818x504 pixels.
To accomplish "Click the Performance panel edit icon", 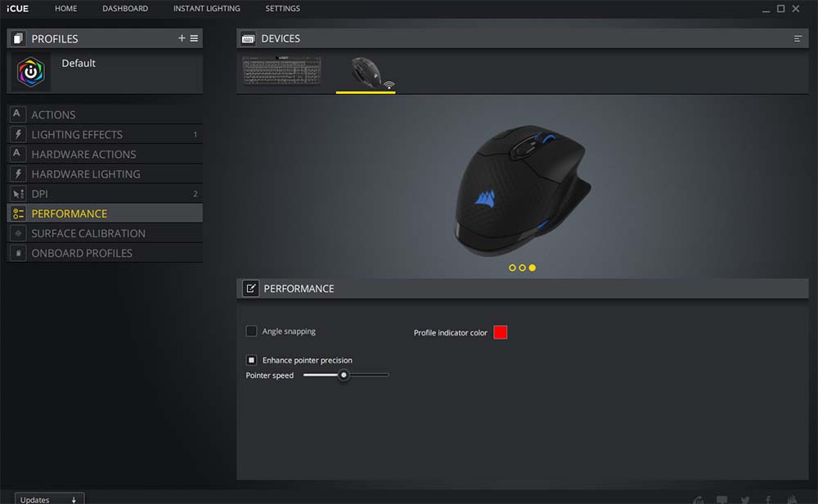I will pyautogui.click(x=250, y=289).
